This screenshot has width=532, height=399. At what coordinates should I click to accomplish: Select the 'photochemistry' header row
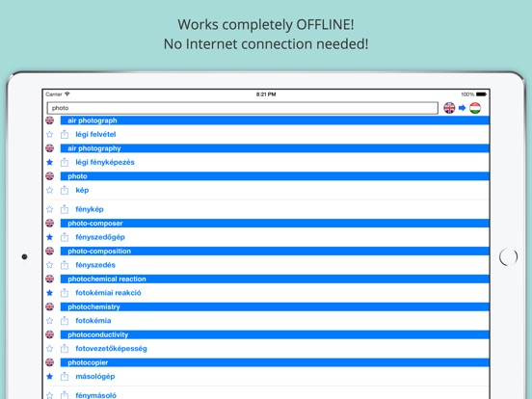pos(275,306)
